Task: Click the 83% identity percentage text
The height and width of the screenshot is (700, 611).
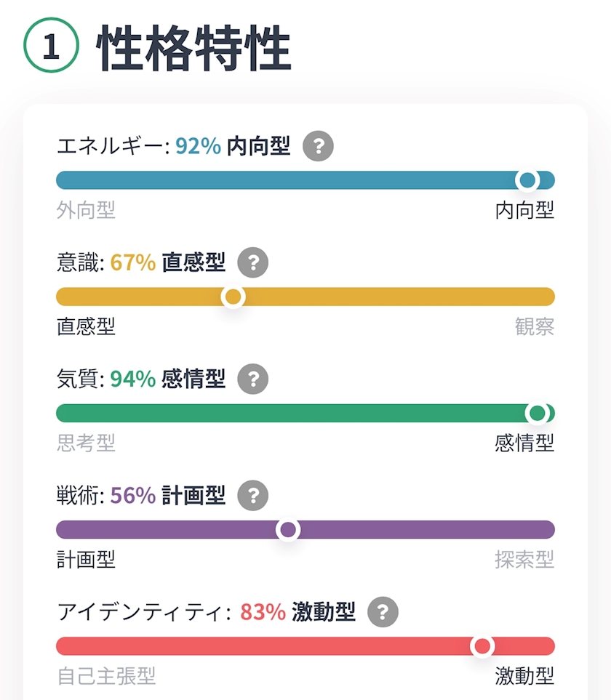Action: (263, 612)
